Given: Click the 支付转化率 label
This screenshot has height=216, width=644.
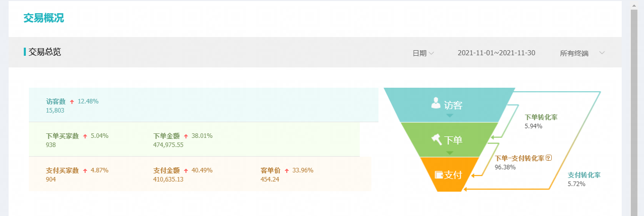Looking at the screenshot, I should click(584, 175).
